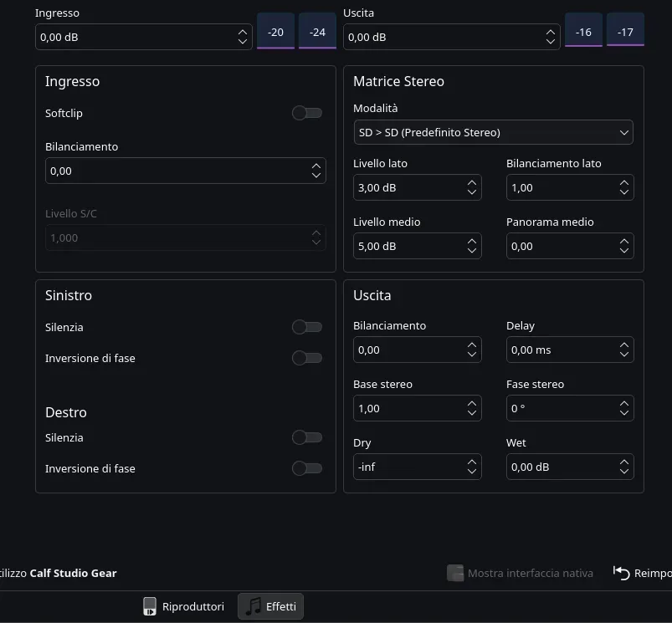Click the Mostra interfaccia nativa button
Screen dimensions: 672x623
520,573
